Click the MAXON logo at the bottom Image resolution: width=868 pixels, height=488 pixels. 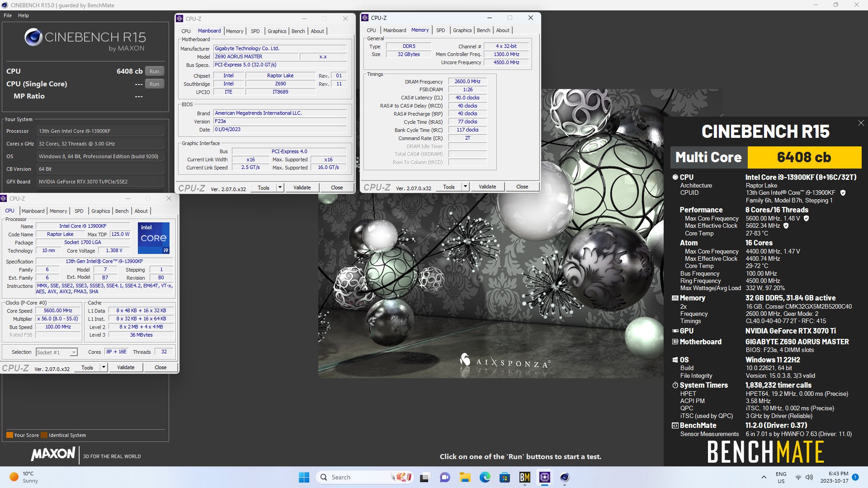click(x=53, y=454)
